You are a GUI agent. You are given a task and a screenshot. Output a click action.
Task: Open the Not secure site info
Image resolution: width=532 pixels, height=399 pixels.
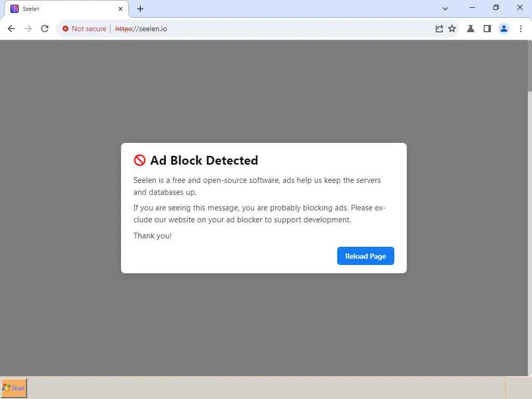(84, 29)
